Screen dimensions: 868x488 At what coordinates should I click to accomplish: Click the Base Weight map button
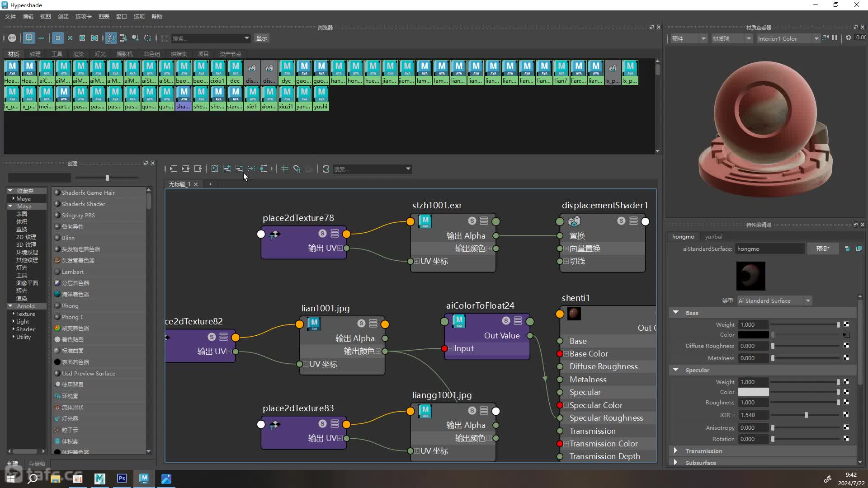point(846,324)
